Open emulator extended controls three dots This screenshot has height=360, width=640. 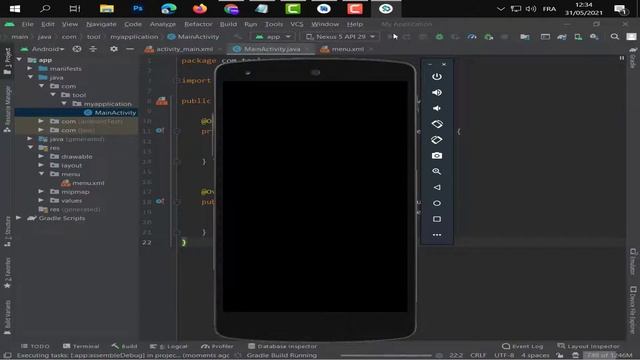pos(437,235)
